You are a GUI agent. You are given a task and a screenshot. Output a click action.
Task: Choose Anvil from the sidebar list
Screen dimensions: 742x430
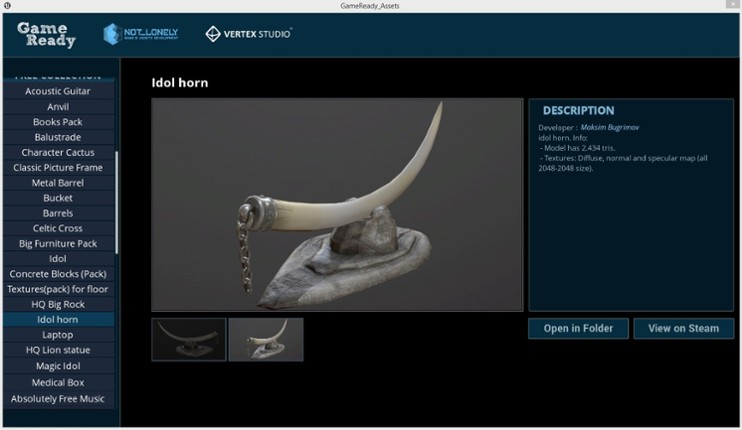click(x=57, y=107)
